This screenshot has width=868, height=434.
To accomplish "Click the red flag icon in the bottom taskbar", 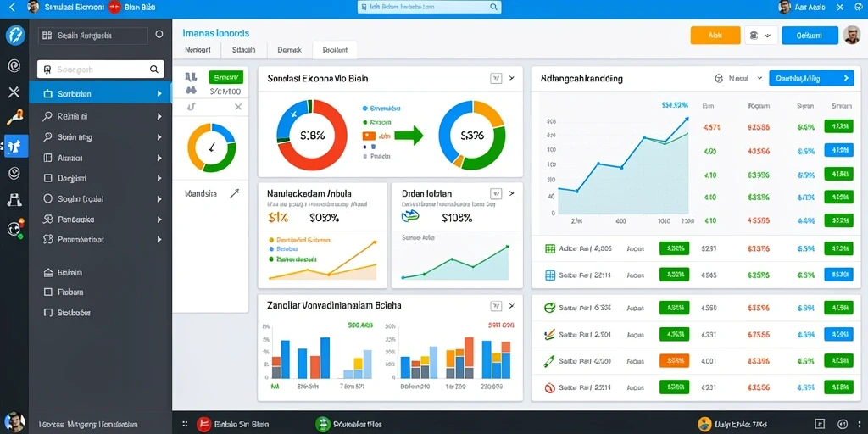I will [203, 424].
